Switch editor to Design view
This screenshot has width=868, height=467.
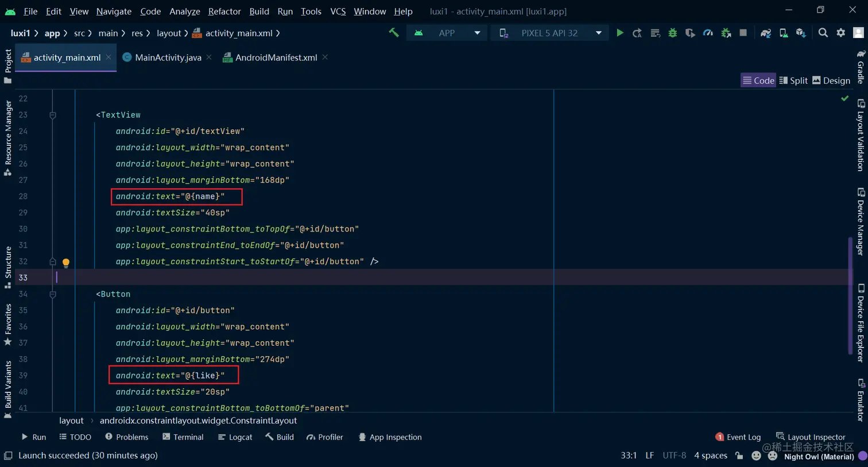pyautogui.click(x=831, y=80)
